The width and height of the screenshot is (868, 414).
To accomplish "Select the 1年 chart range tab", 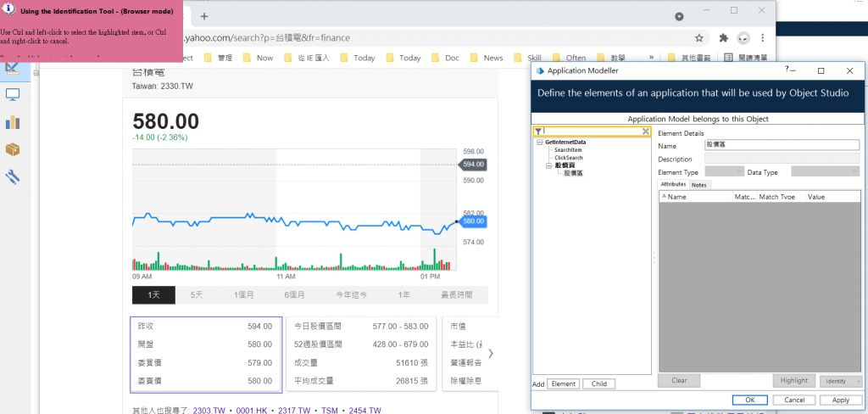I will point(404,295).
